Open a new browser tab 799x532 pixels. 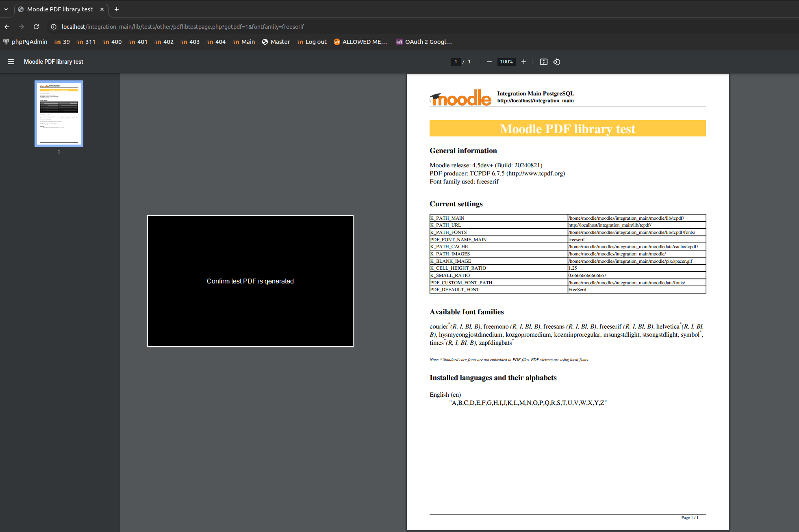(117, 9)
